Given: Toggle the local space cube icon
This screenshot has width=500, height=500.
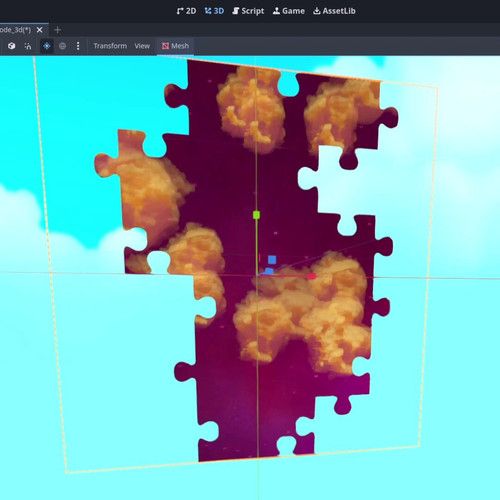Looking at the screenshot, I should click(12, 46).
